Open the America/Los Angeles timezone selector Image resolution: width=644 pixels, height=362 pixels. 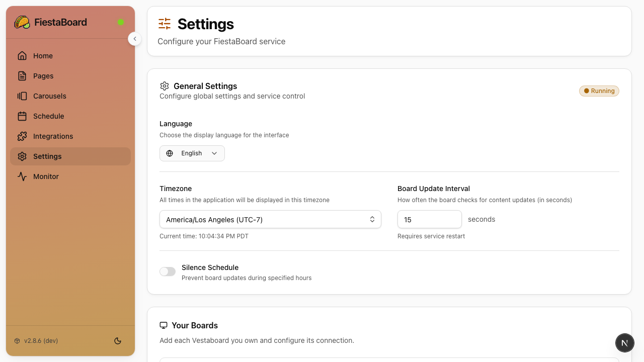pos(270,219)
